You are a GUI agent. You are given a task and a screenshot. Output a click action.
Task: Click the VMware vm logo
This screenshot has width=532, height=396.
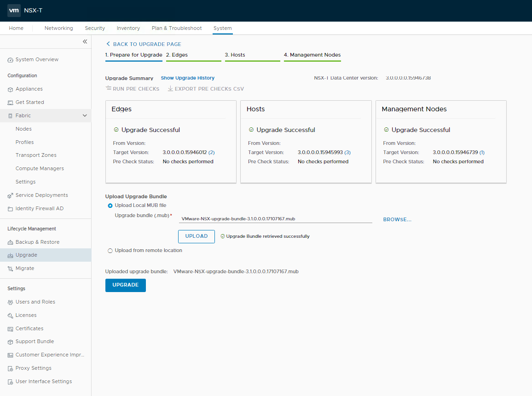point(14,11)
